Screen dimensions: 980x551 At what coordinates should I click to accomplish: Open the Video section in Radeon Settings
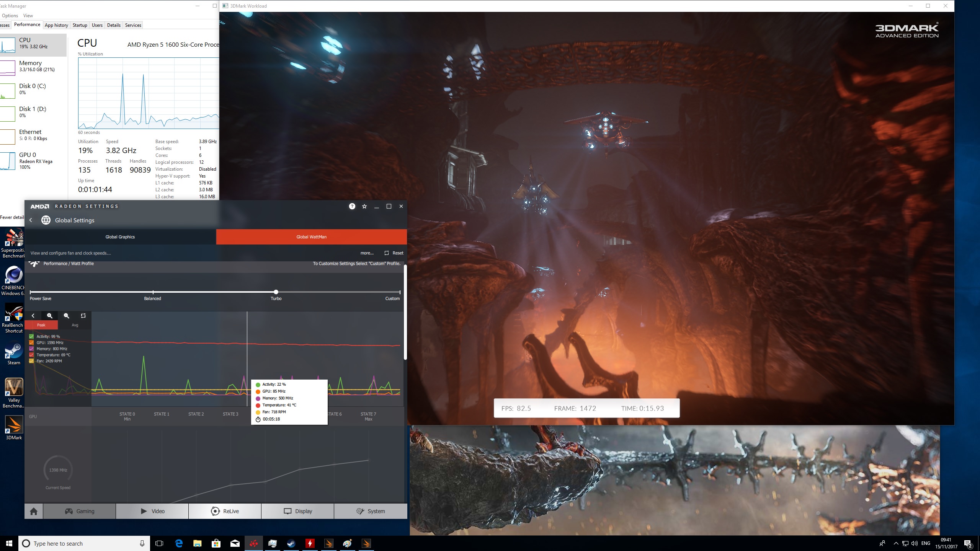click(152, 511)
